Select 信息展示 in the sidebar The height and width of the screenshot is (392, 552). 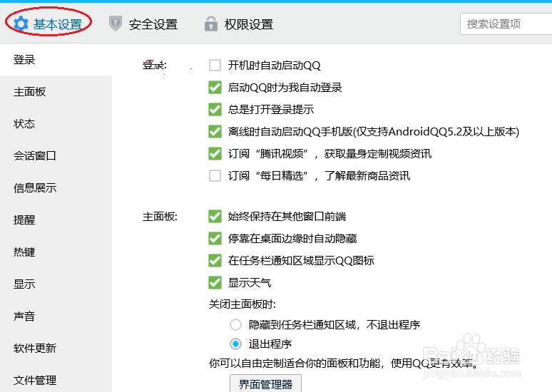(x=56, y=188)
